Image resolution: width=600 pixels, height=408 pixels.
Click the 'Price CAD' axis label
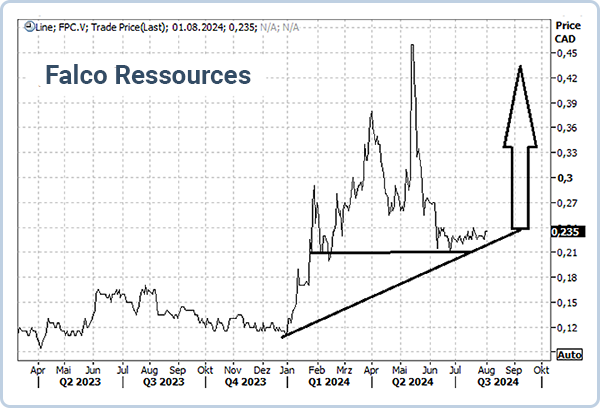click(x=568, y=32)
